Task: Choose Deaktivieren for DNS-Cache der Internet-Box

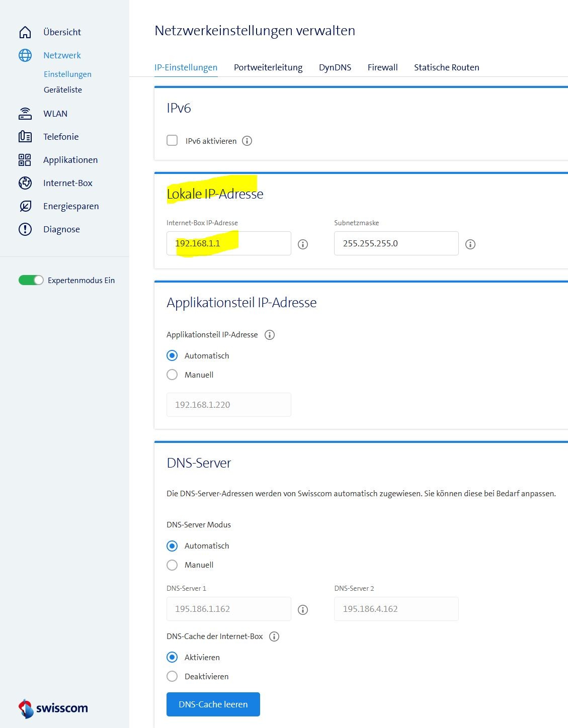Action: pyautogui.click(x=172, y=676)
